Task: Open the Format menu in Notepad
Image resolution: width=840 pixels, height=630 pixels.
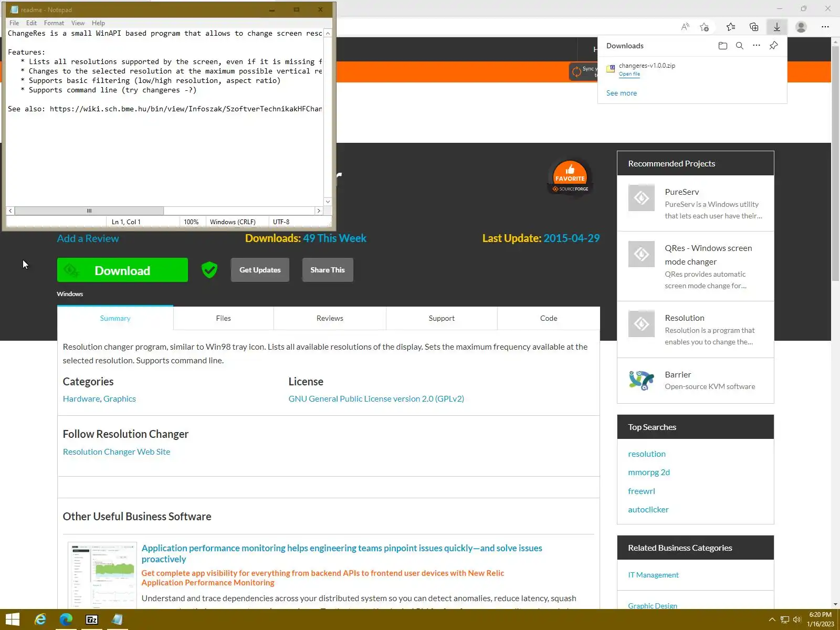Action: pyautogui.click(x=54, y=23)
